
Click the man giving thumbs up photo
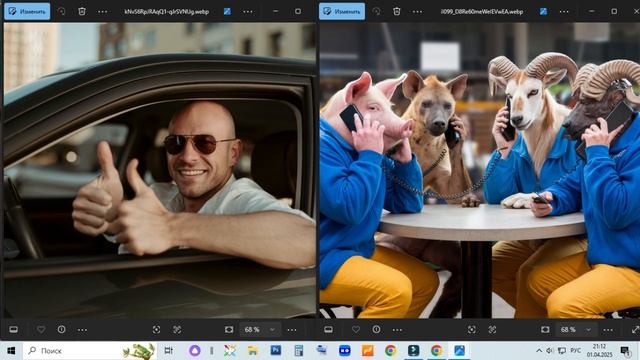[160, 170]
